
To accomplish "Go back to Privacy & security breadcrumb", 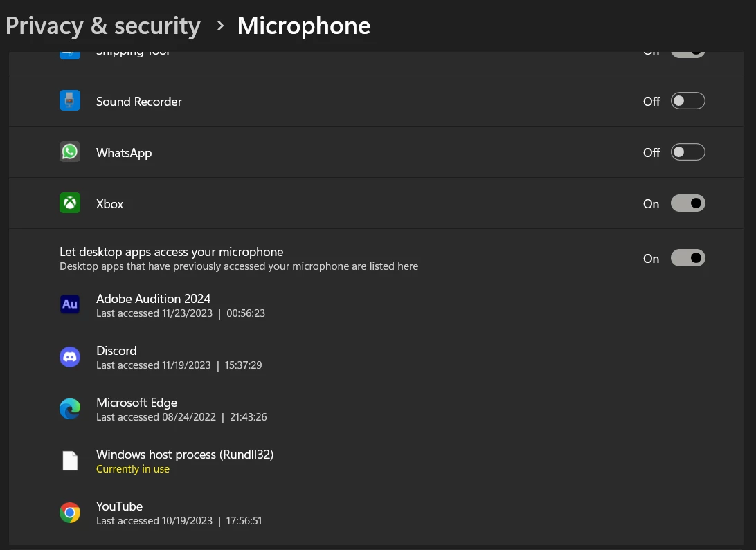I will click(x=102, y=26).
